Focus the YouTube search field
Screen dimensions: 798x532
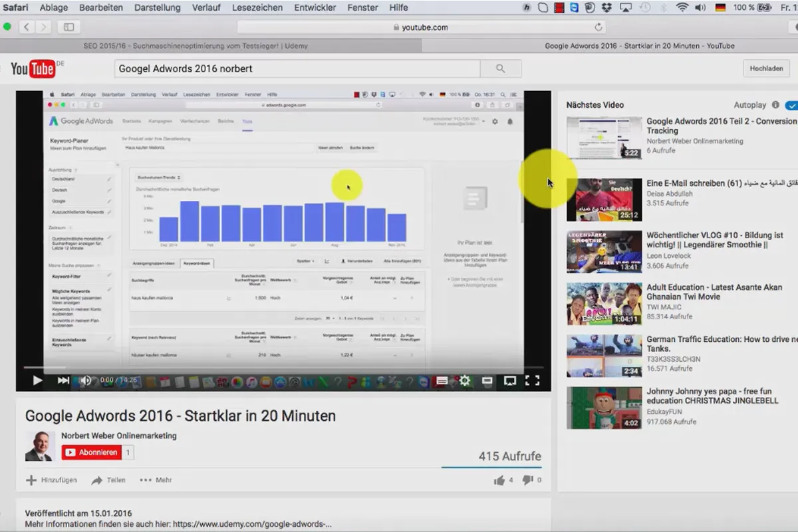point(297,68)
